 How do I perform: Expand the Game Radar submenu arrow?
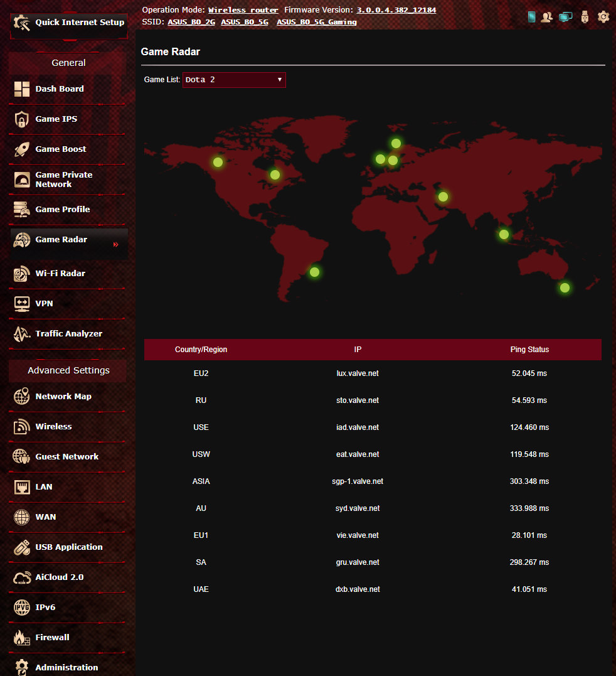pyautogui.click(x=115, y=244)
